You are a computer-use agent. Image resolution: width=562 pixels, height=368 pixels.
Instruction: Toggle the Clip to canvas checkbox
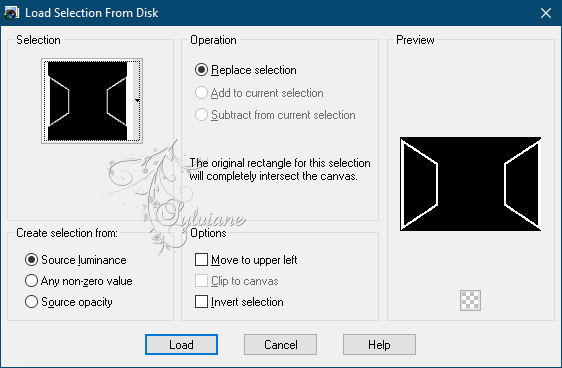pyautogui.click(x=237, y=281)
